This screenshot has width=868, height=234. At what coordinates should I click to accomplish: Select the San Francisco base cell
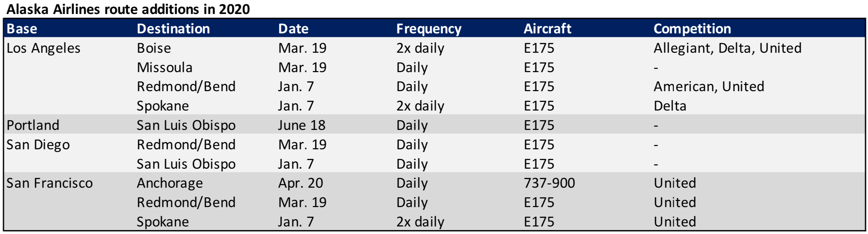[50, 183]
